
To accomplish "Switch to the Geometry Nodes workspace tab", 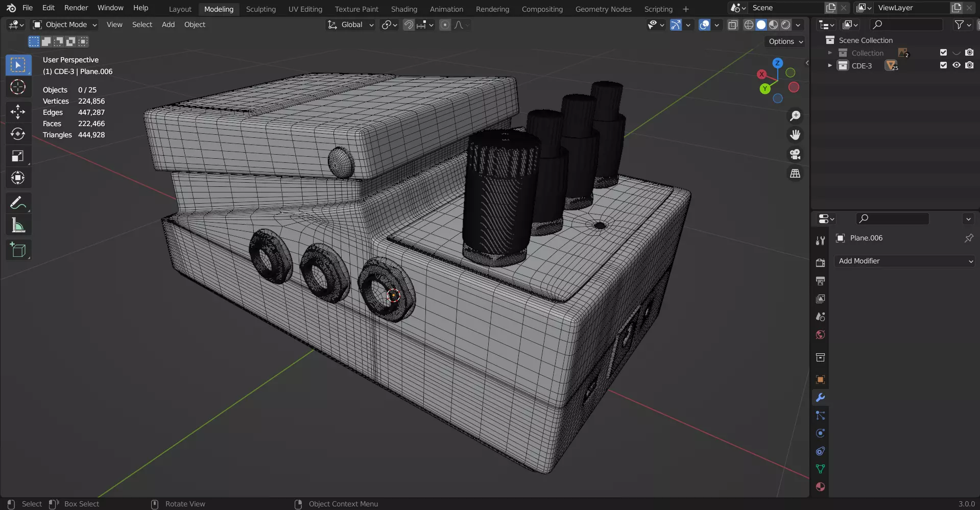I will 603,9.
